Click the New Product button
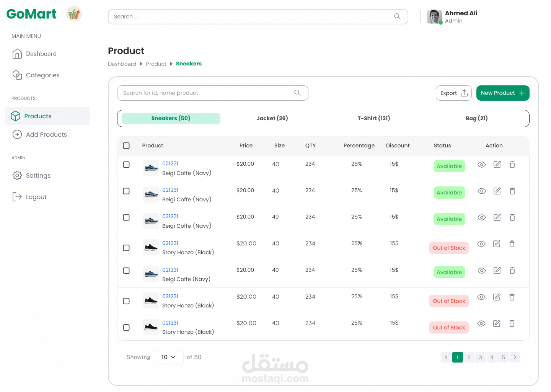 tap(503, 93)
